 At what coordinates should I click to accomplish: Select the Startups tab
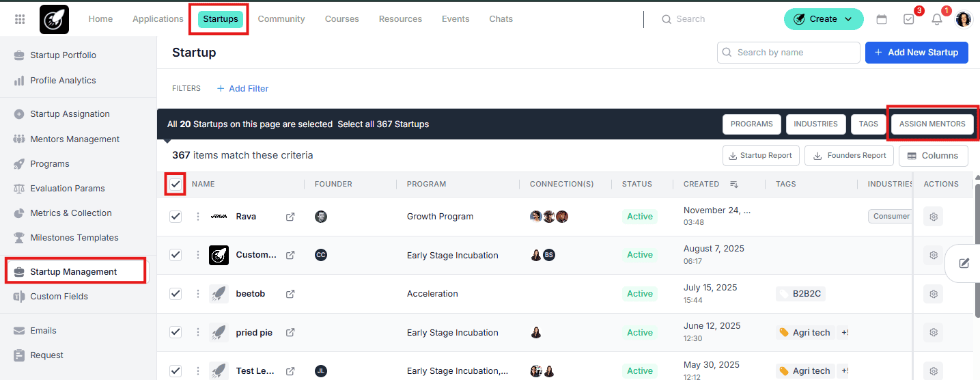(221, 19)
